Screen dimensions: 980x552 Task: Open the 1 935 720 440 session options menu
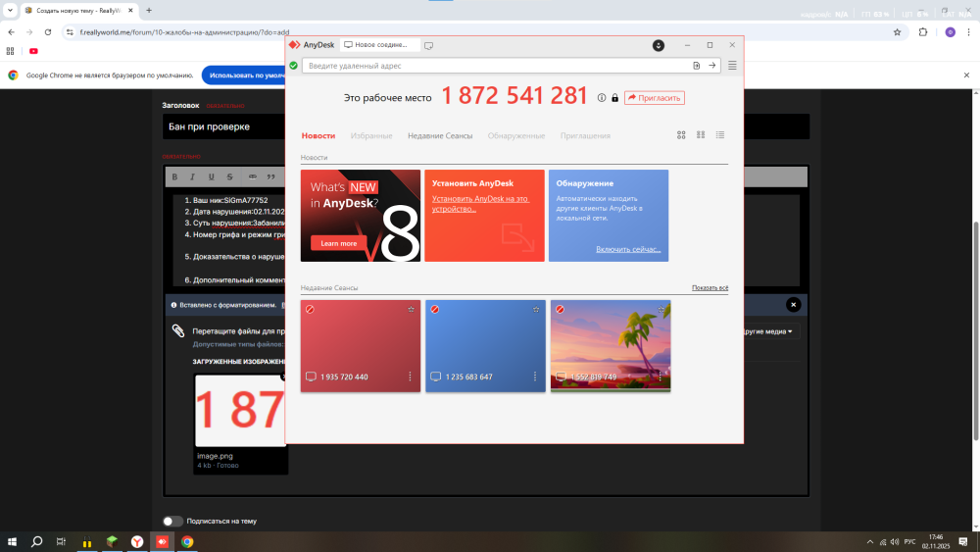pyautogui.click(x=410, y=376)
